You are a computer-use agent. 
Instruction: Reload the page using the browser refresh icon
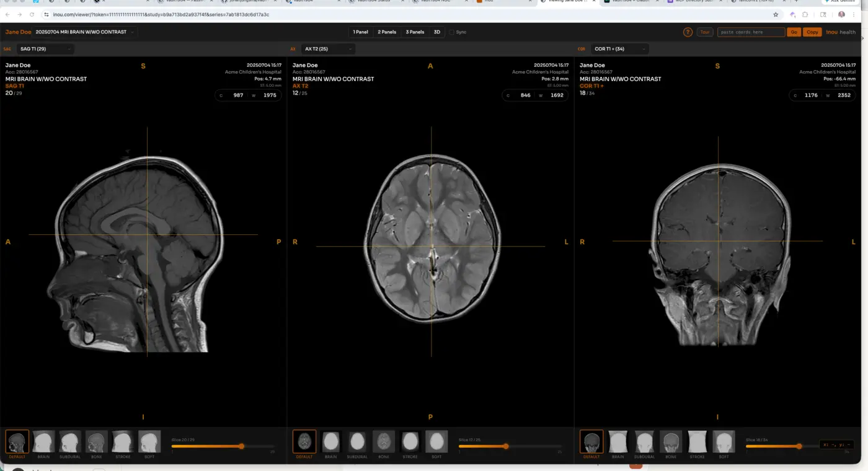click(x=32, y=14)
